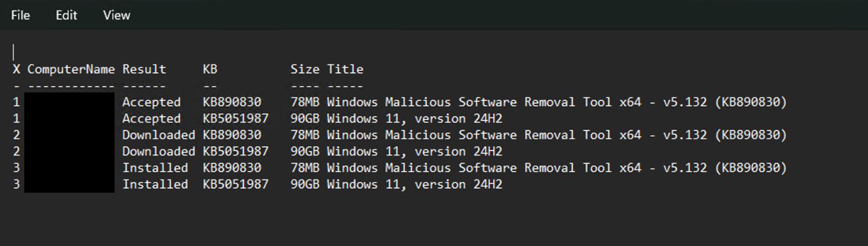Click the KB column header text
This screenshot has height=246, width=868.
[210, 69]
